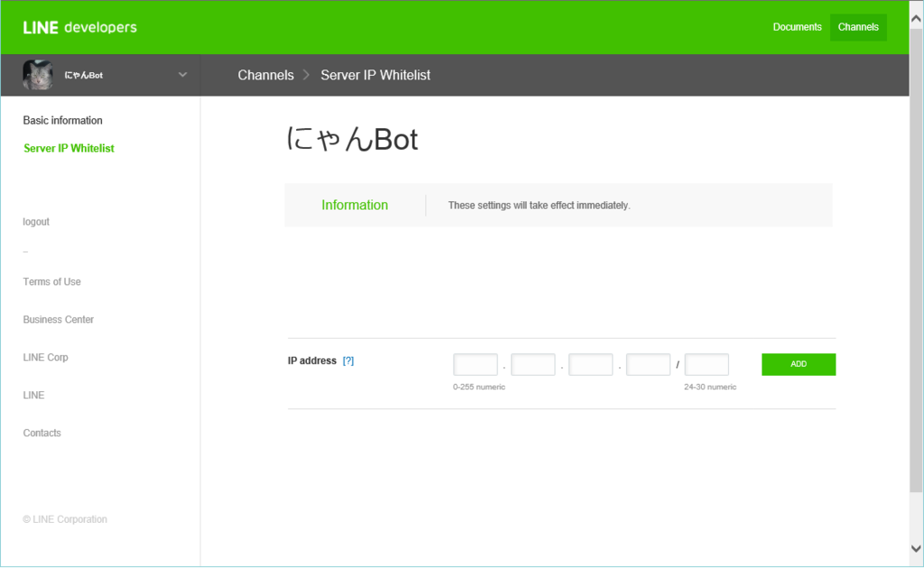Focus the first IP octet field
The height and width of the screenshot is (568, 924).
pyautogui.click(x=476, y=364)
